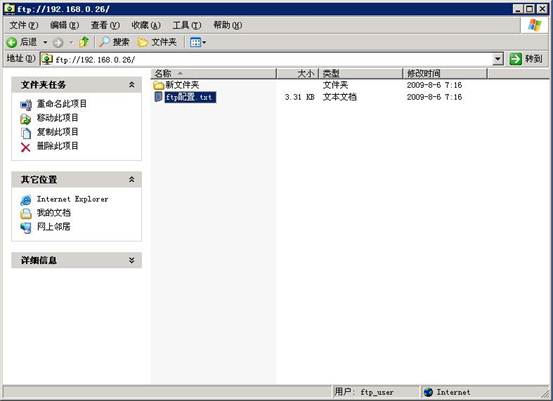Go up one folder level icon

click(x=84, y=42)
